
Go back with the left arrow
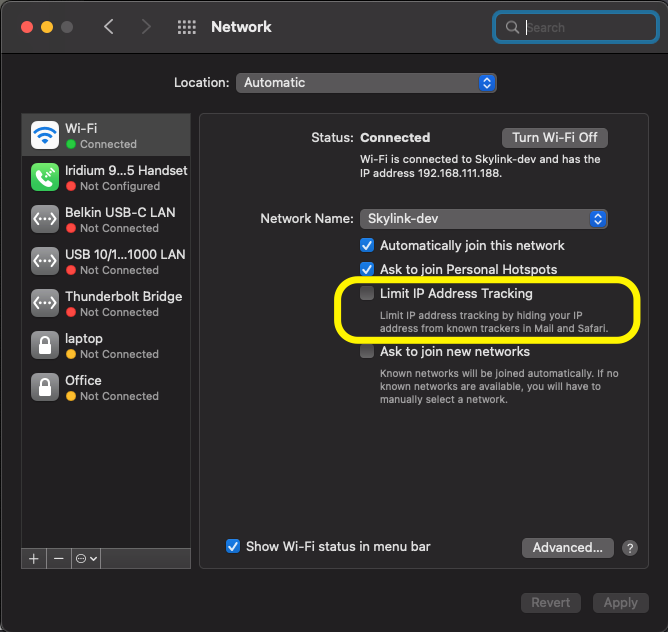[109, 27]
